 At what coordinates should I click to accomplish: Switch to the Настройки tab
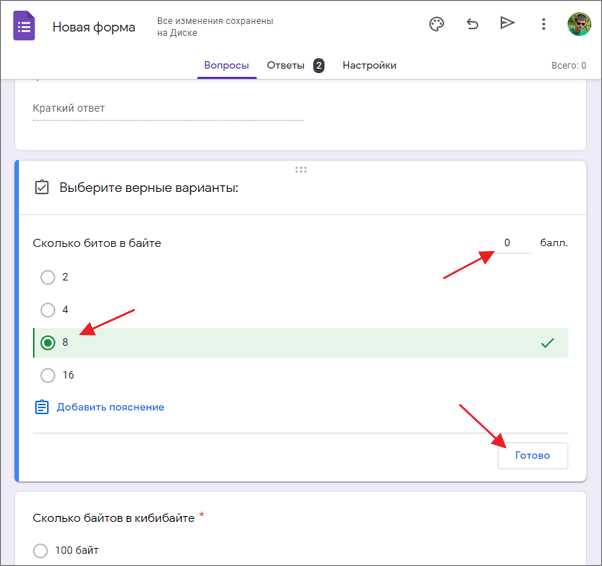(369, 65)
